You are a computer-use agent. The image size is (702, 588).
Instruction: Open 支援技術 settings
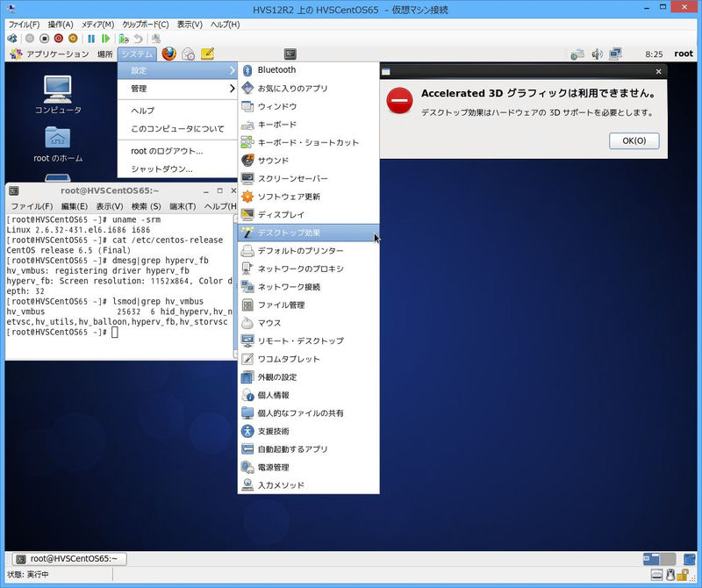pos(309,431)
